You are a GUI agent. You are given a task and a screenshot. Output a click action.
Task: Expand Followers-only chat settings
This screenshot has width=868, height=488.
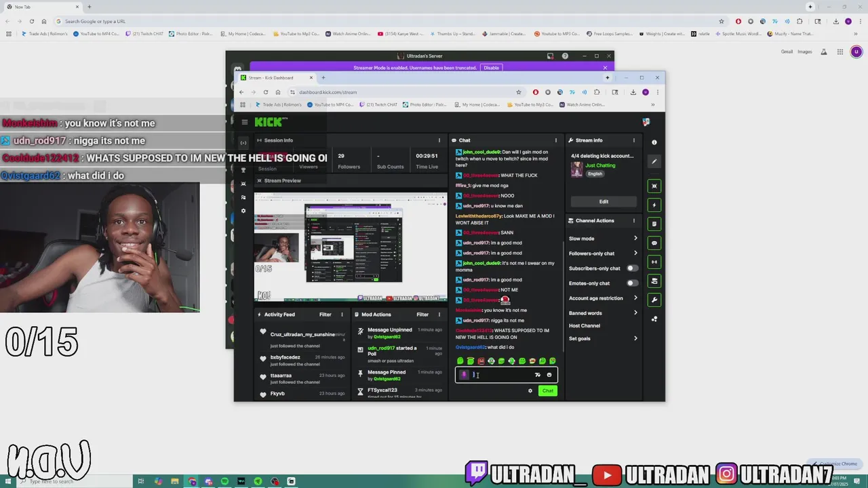(x=603, y=253)
